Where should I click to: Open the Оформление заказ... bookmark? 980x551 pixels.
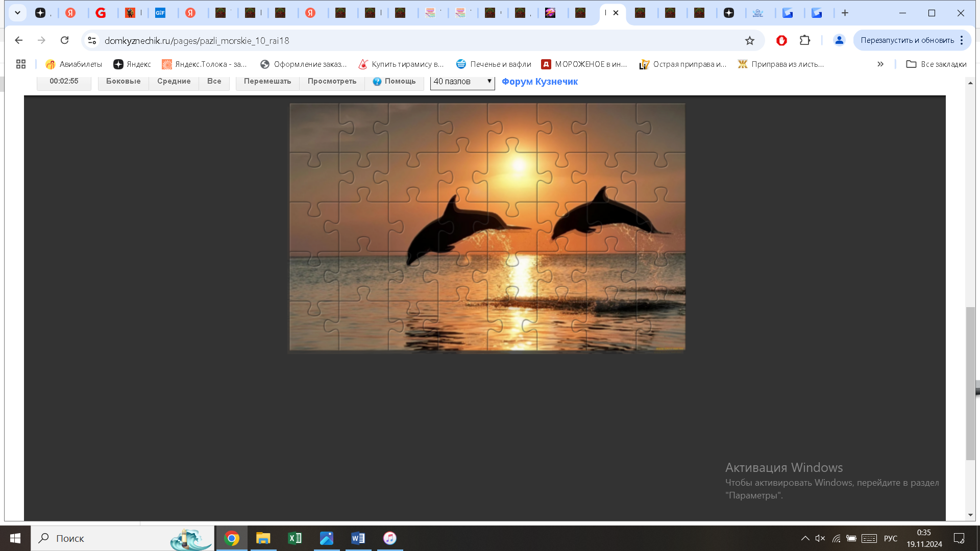pos(303,64)
